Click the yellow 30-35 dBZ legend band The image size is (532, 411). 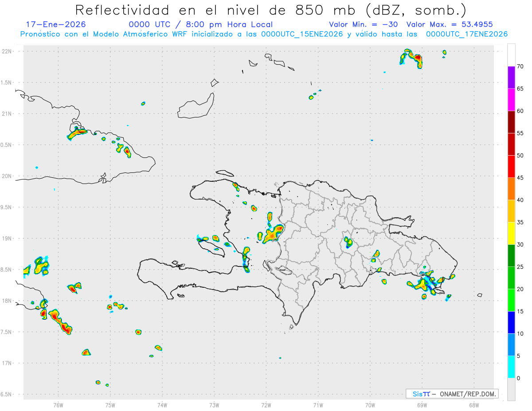point(511,233)
